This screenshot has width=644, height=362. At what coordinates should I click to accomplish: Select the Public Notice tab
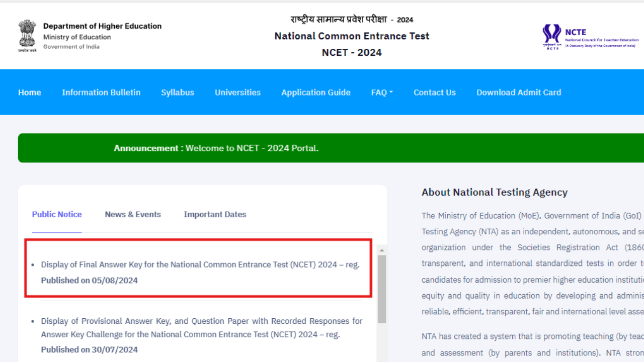tap(57, 214)
